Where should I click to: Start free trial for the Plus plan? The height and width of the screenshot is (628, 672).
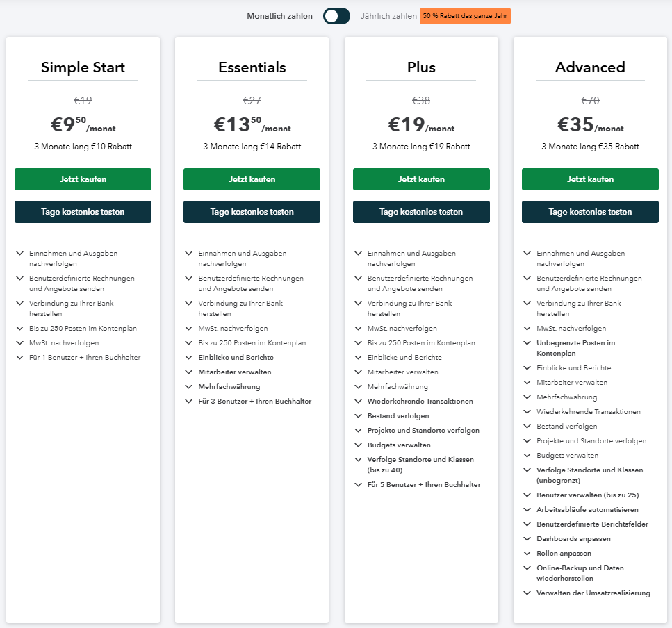(x=421, y=212)
